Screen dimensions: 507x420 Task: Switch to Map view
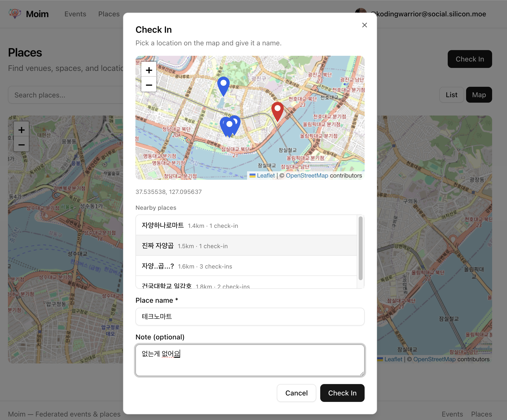479,95
